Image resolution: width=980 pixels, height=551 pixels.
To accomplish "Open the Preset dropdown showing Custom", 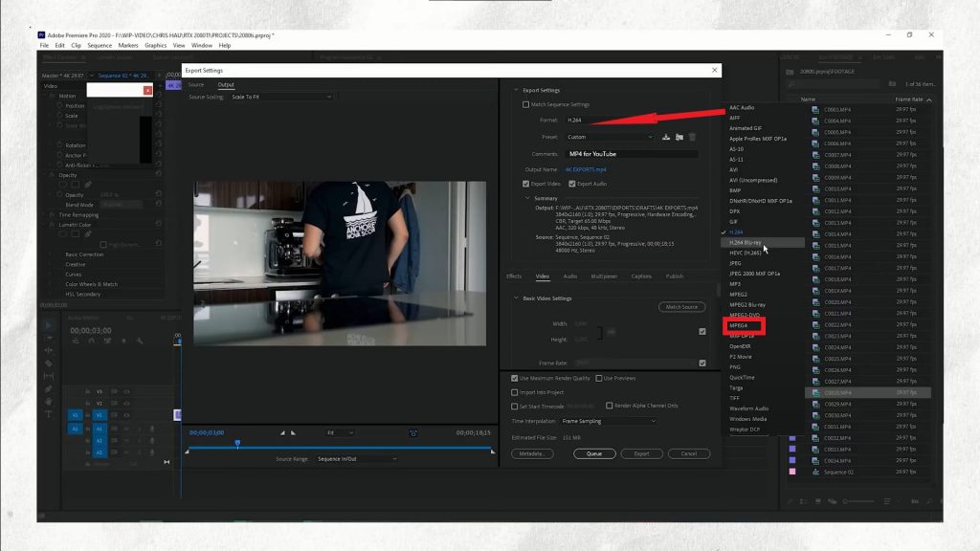I will click(x=610, y=137).
